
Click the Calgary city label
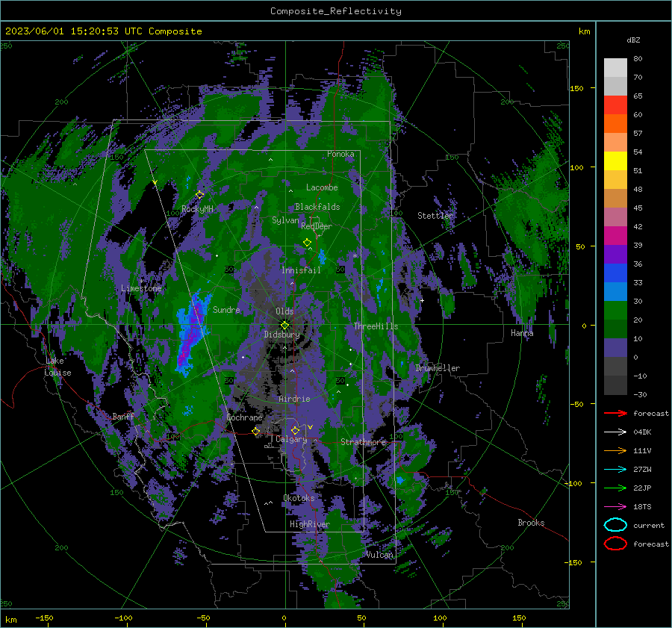click(x=291, y=439)
